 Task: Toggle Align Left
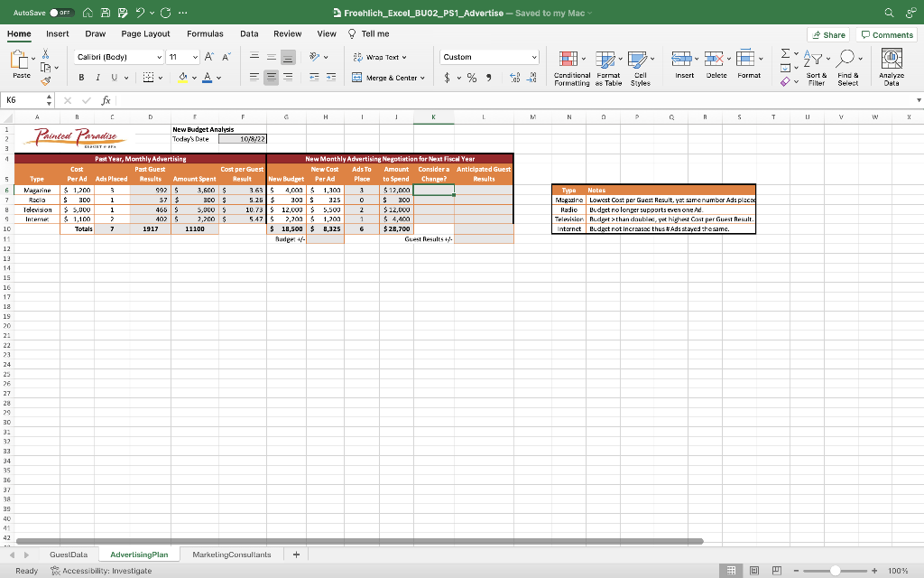(x=254, y=78)
